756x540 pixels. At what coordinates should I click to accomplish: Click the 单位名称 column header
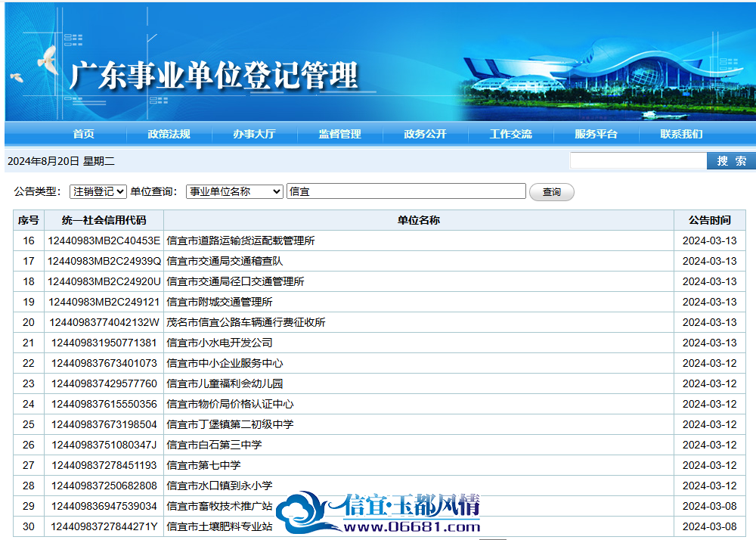tap(419, 220)
